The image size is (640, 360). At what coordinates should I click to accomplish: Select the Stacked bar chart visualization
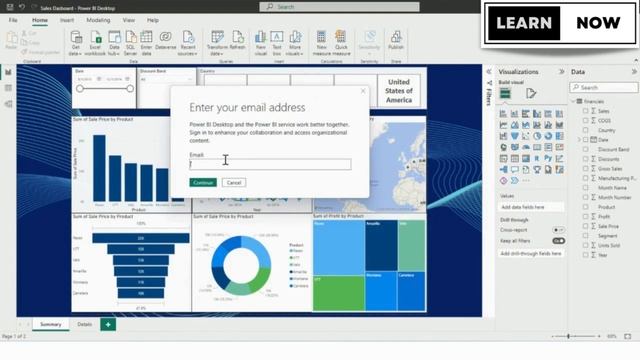click(x=503, y=114)
